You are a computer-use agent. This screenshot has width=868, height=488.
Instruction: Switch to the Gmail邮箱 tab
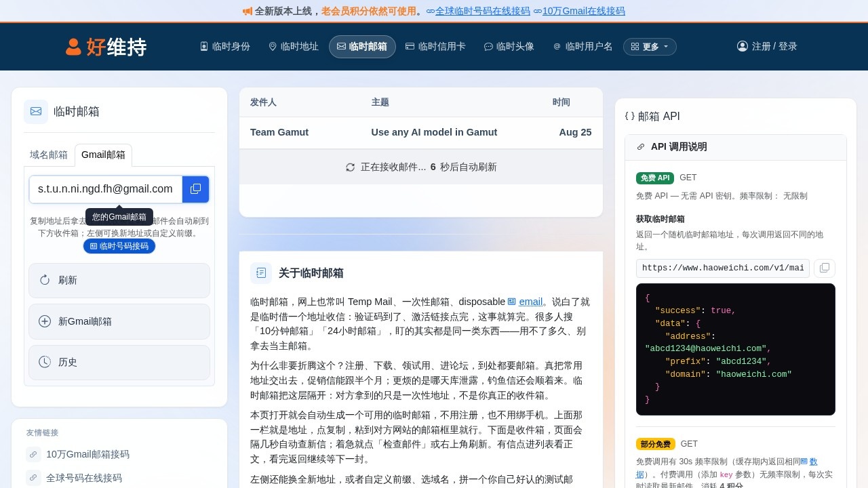coord(103,155)
